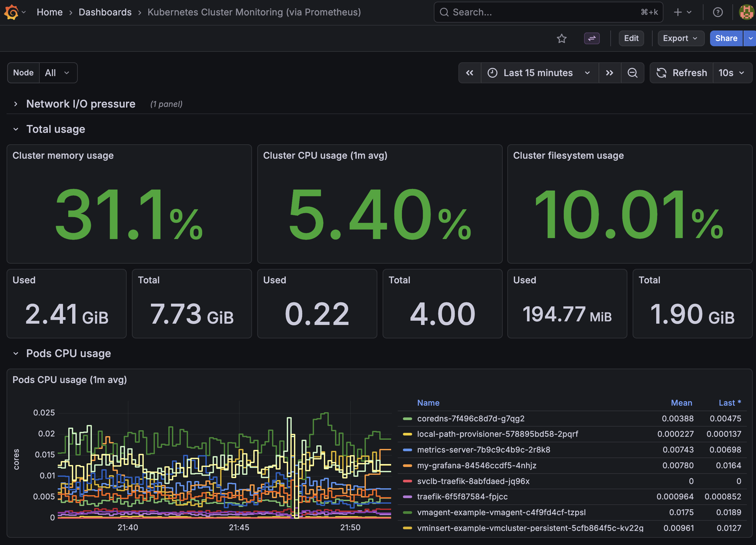Open the Last 15 minutes time picker

[539, 73]
